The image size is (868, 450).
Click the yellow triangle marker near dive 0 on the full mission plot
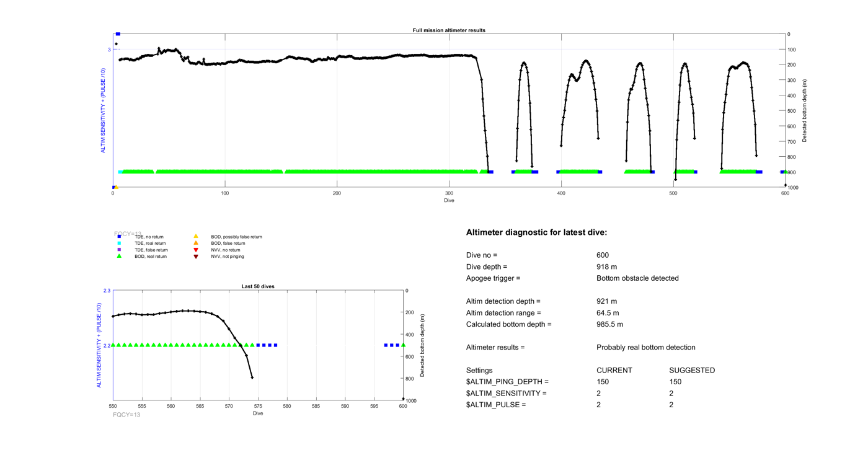point(117,187)
